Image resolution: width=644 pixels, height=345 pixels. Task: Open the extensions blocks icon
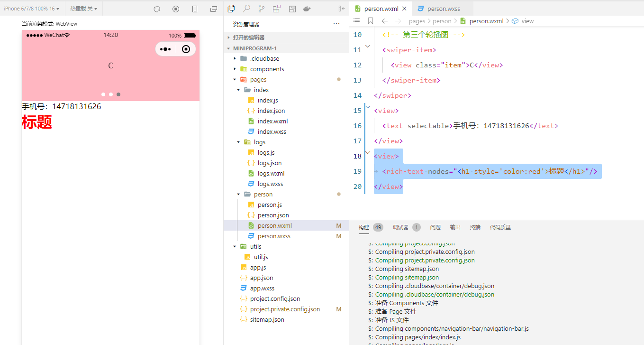277,9
